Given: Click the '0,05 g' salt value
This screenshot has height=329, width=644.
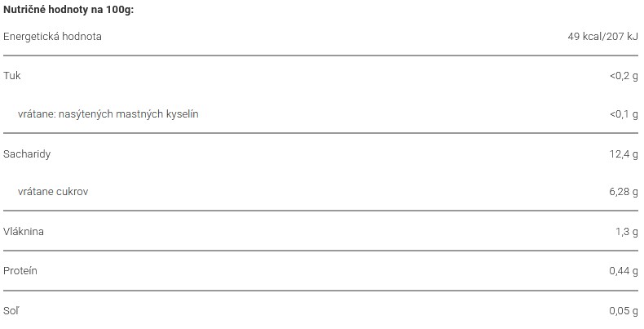Looking at the screenshot, I should coord(624,311).
